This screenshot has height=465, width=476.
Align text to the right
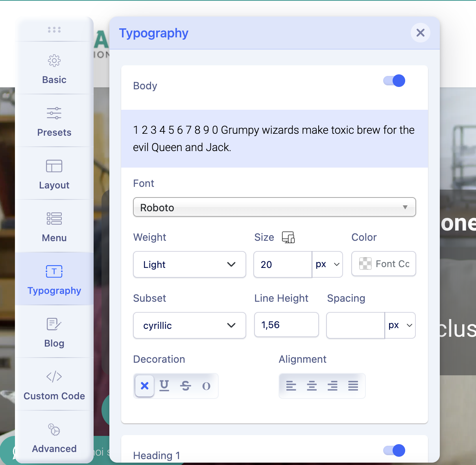(x=332, y=386)
